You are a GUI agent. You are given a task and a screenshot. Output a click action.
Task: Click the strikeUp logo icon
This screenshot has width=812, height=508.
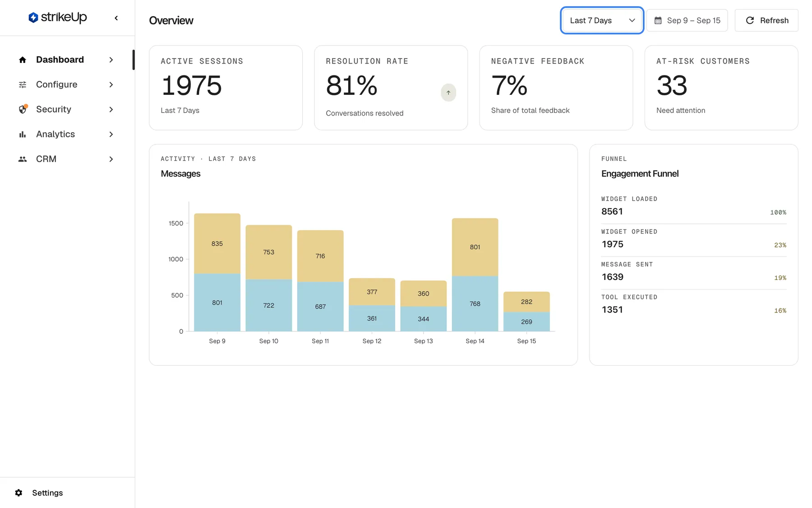coord(33,18)
